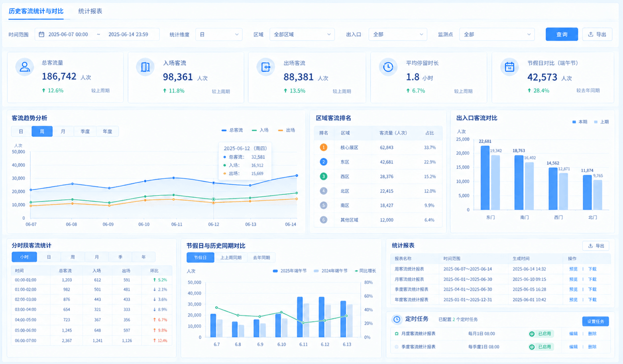Open the 出入口 dropdown

coord(398,35)
